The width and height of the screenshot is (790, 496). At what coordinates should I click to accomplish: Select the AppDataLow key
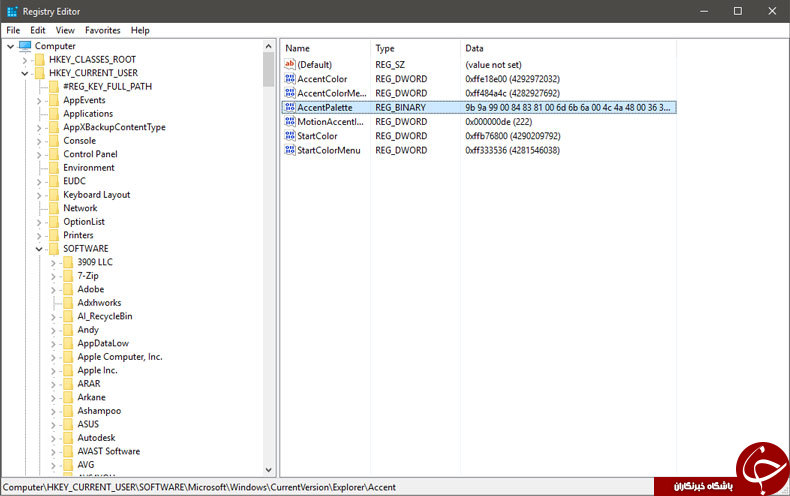pyautogui.click(x=103, y=343)
